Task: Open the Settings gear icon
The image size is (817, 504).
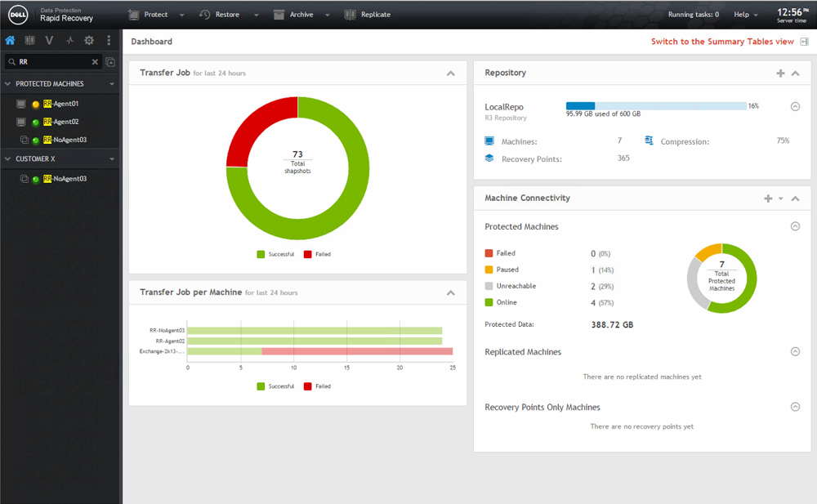Action: [89, 40]
